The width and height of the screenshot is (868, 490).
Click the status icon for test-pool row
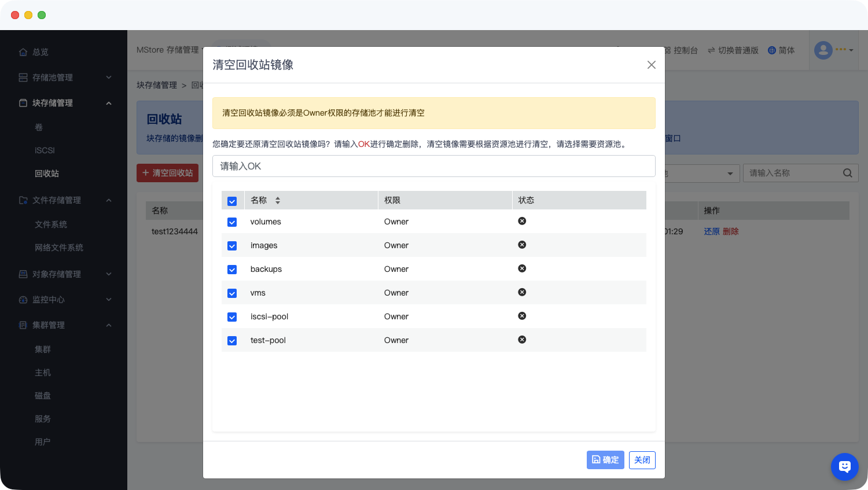[522, 340]
